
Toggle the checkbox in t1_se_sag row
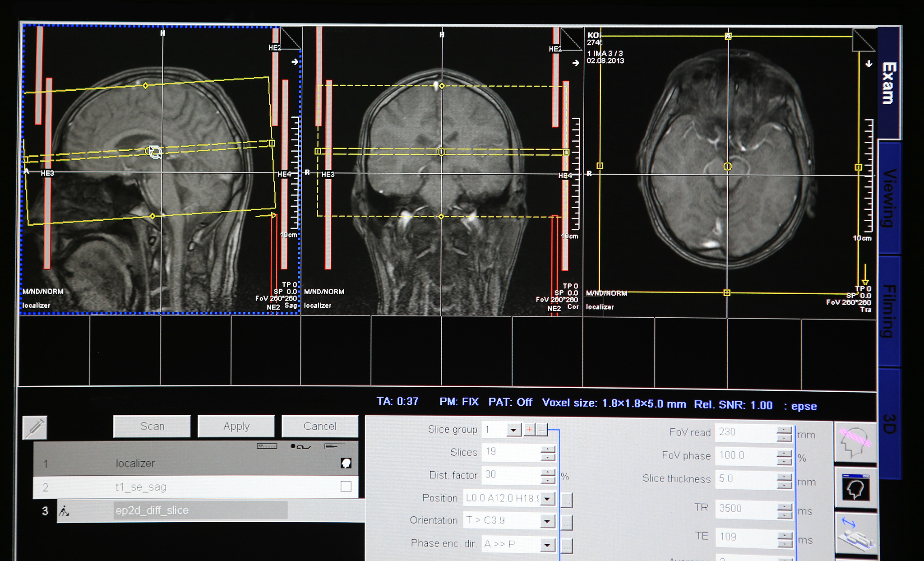pyautogui.click(x=346, y=487)
